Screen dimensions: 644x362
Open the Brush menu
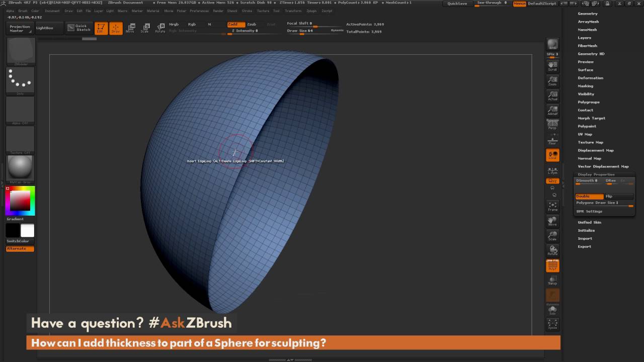click(23, 11)
